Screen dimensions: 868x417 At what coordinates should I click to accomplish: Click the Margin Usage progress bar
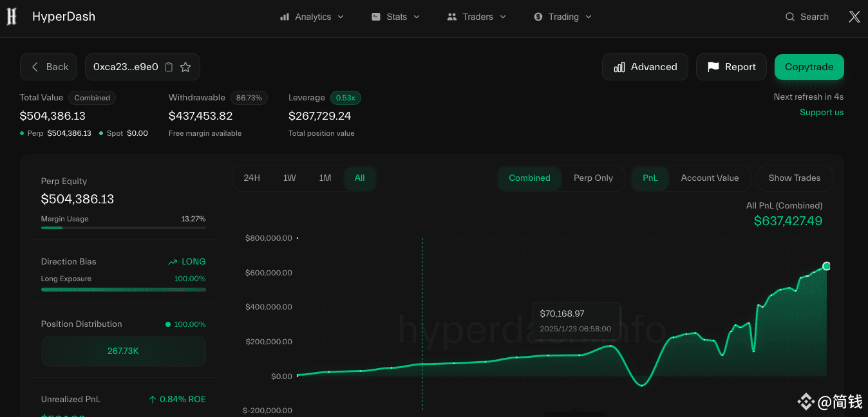tap(124, 228)
